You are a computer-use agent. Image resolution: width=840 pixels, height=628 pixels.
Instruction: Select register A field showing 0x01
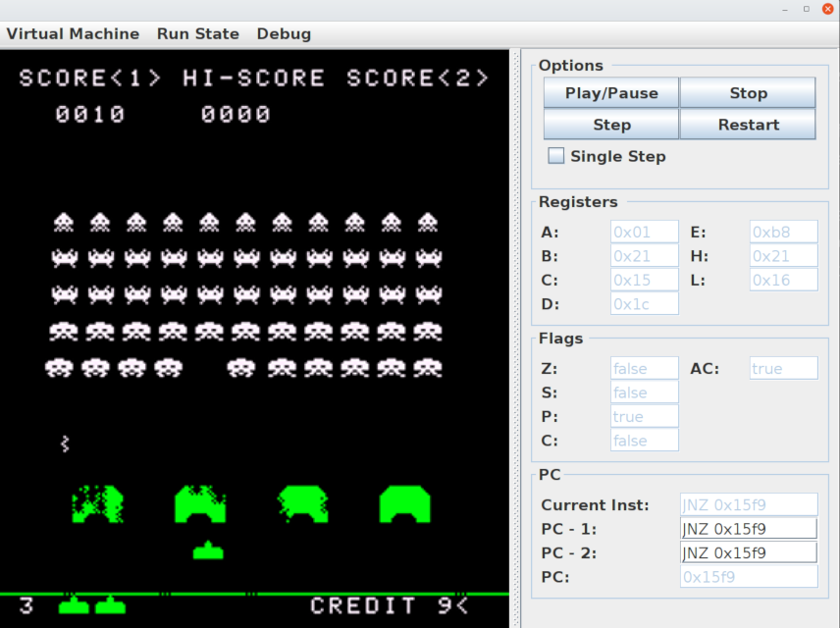[644, 232]
